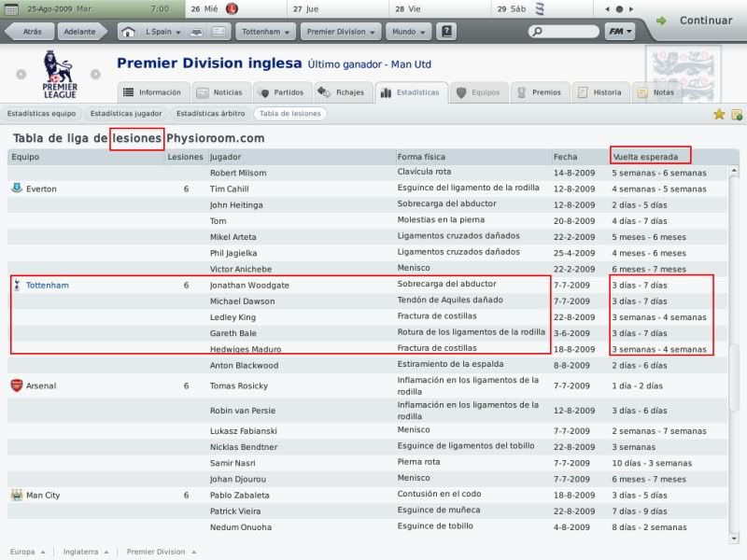Click the green Continuar arrow icon
Screen dimensions: 747x560
coord(661,21)
